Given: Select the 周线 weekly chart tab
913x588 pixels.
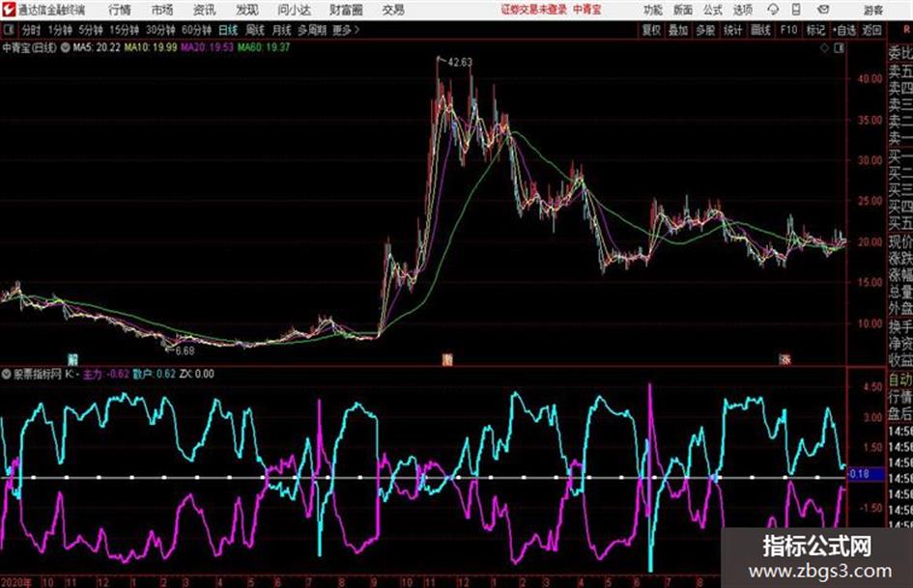Looking at the screenshot, I should pos(255,30).
